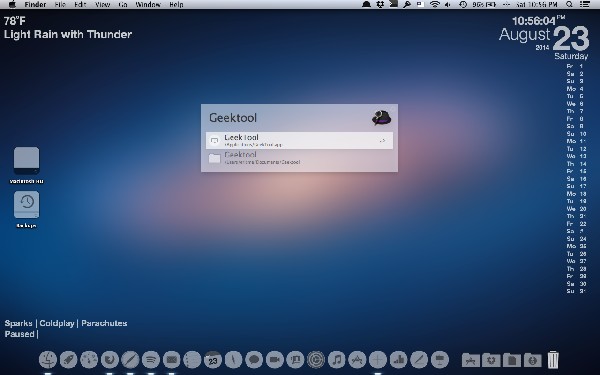Open the View menu

103,5
